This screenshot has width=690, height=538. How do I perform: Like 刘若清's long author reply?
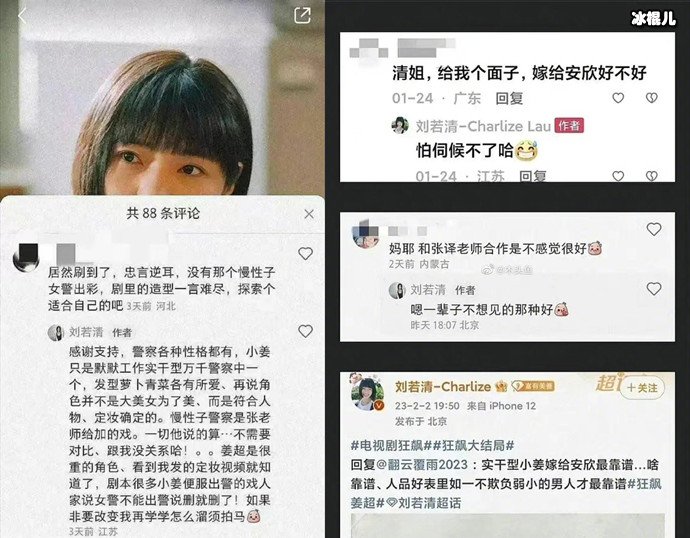pyautogui.click(x=305, y=331)
